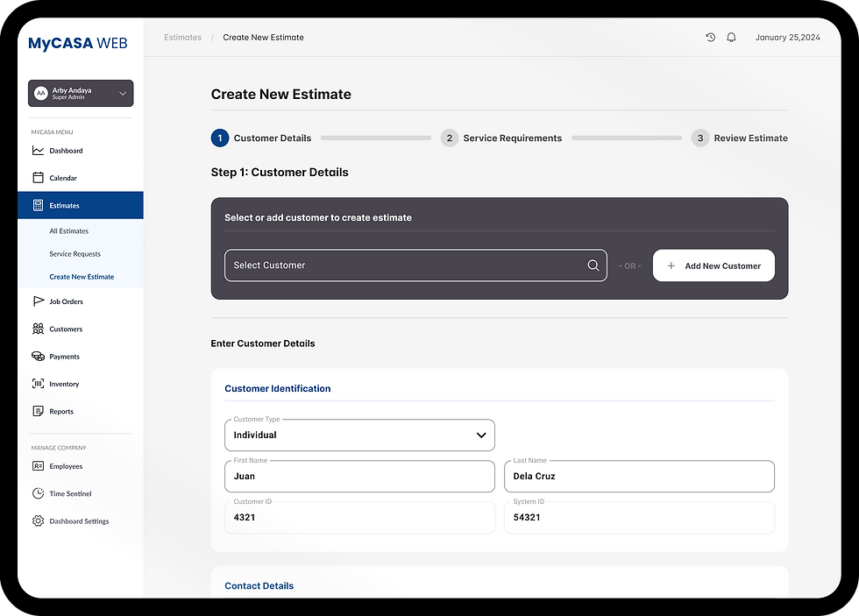859x616 pixels.
Task: Click the Customer ID field showing 4321
Action: coord(359,517)
